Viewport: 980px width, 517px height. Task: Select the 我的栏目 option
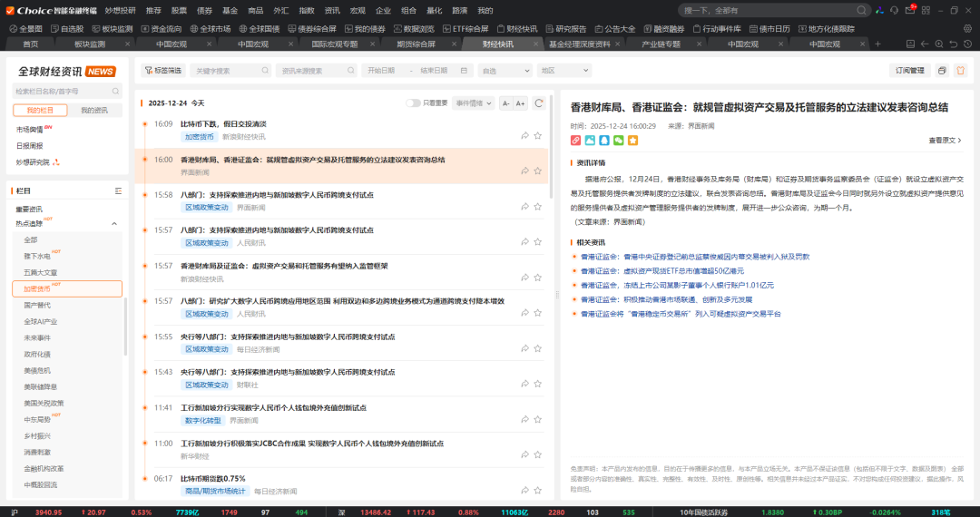pyautogui.click(x=40, y=110)
